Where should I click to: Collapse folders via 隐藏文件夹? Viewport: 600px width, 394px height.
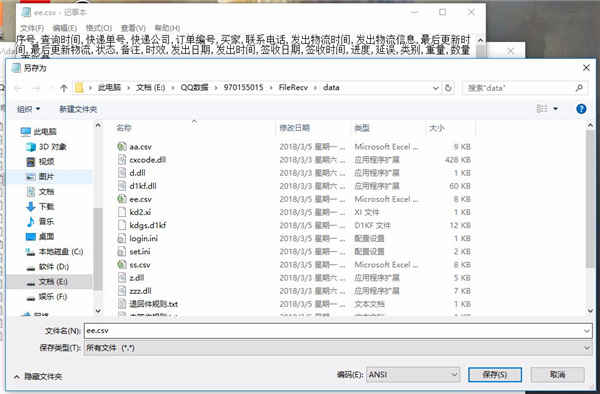(38, 376)
